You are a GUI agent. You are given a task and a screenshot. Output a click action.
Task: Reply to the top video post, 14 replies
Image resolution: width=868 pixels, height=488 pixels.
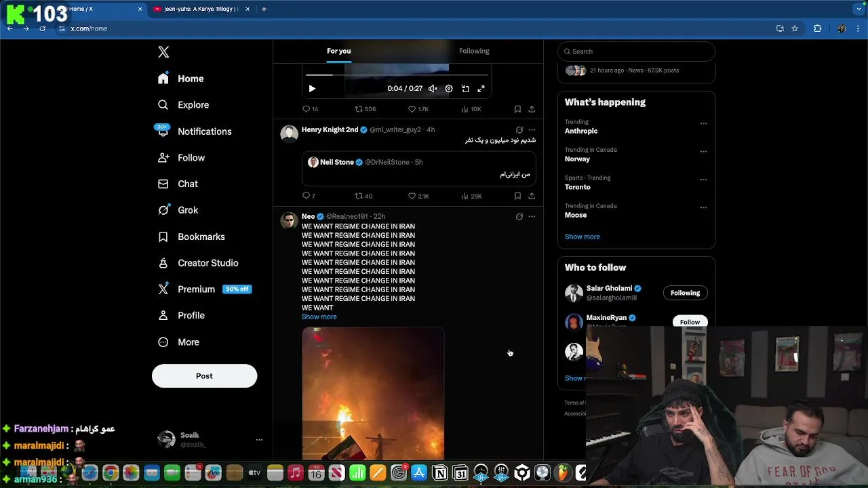[x=311, y=109]
